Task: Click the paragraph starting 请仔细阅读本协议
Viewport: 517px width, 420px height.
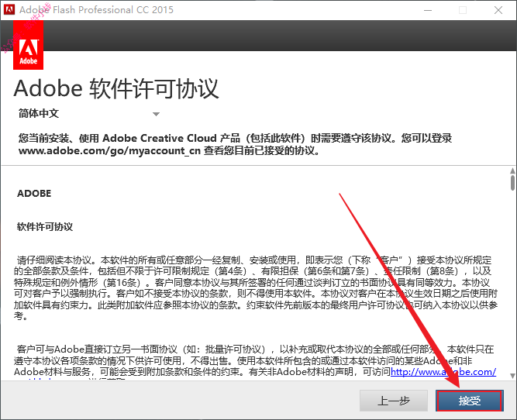Action: coord(256,287)
